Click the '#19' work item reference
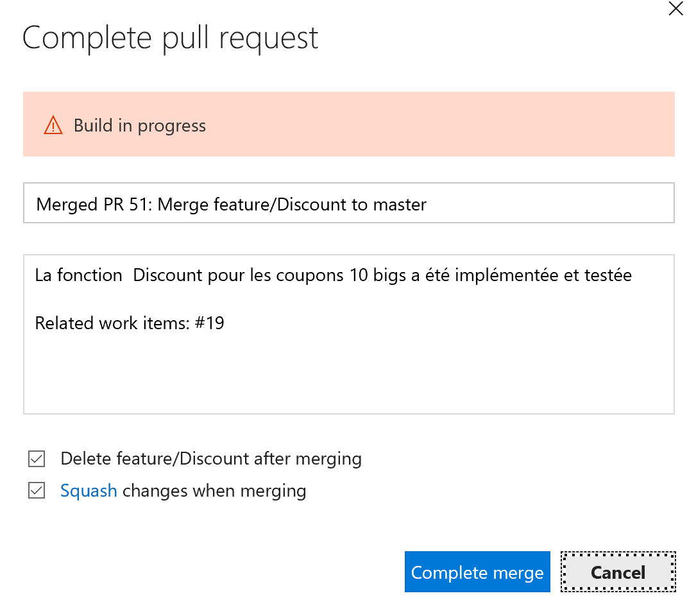 (x=210, y=323)
